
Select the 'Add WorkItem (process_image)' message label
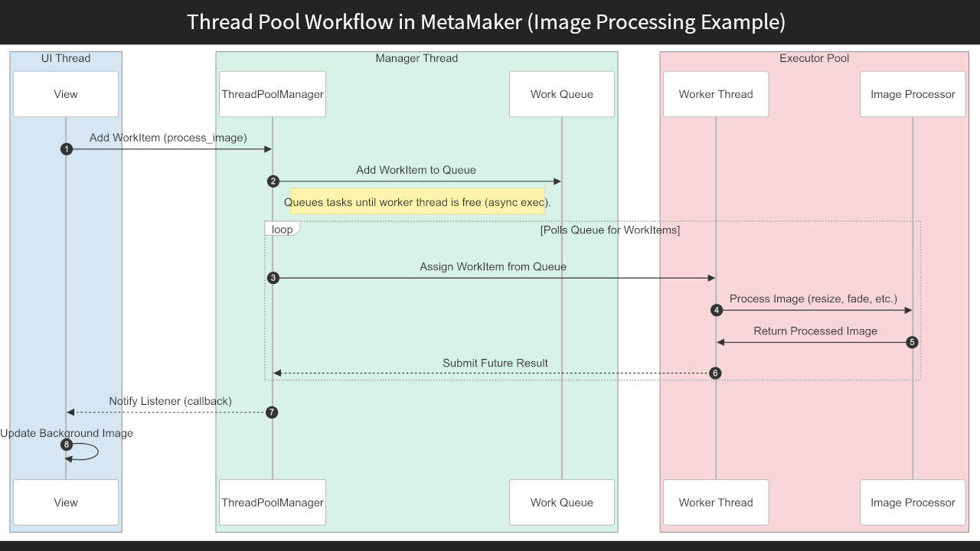coord(168,138)
